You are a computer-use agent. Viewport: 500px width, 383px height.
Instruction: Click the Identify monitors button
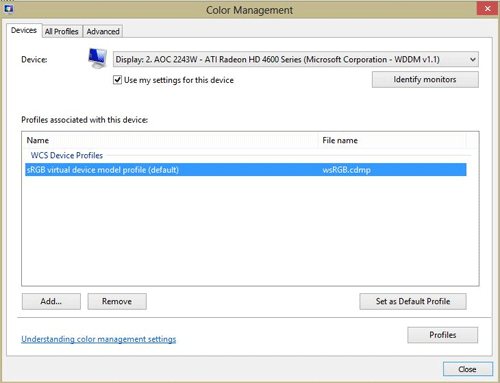[425, 79]
